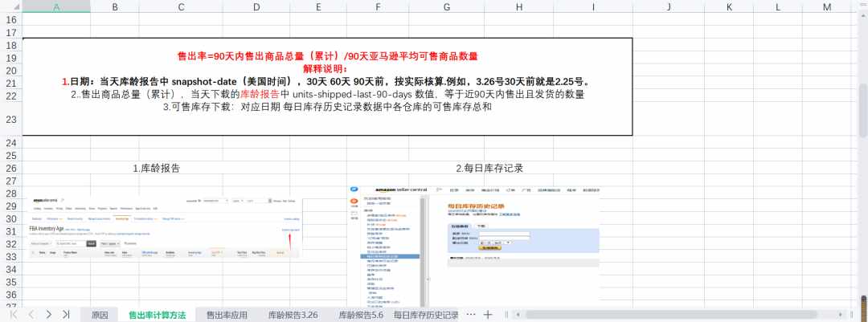Select column B header
The width and height of the screenshot is (868, 322).
(x=115, y=6)
